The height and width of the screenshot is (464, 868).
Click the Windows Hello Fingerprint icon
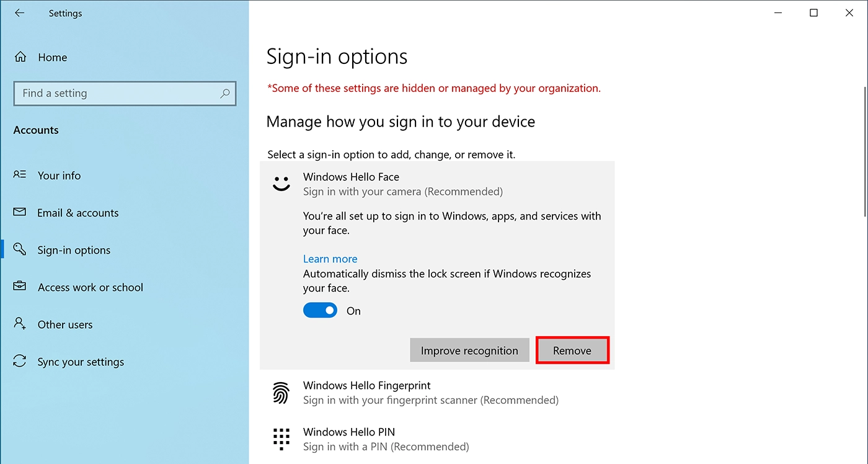(281, 393)
